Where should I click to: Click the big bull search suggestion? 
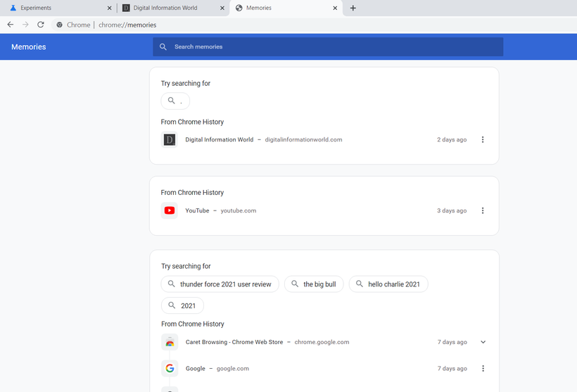click(x=314, y=284)
